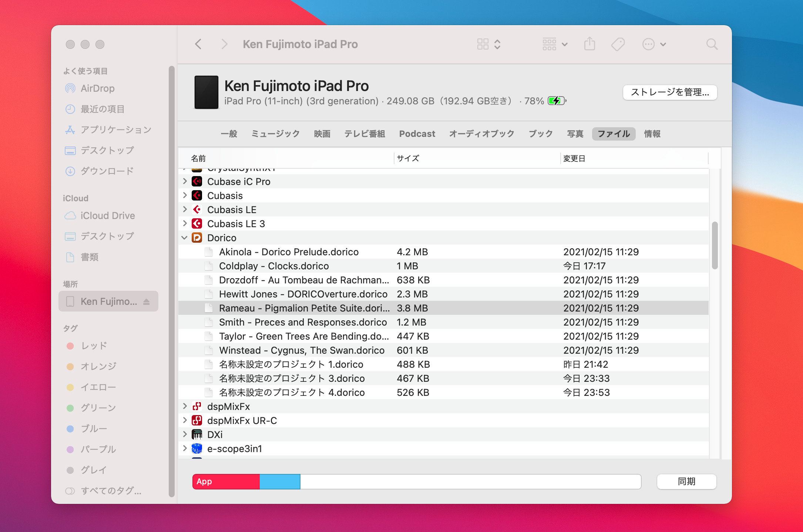This screenshot has height=532, width=803.
Task: Click the DXi app icon
Action: 197,434
